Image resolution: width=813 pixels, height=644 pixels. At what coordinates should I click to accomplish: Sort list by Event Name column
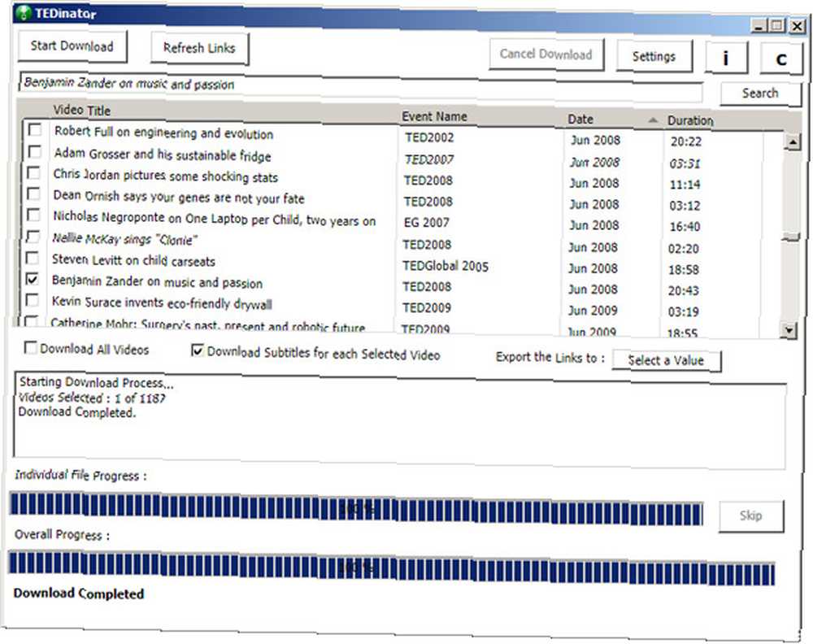coord(434,116)
